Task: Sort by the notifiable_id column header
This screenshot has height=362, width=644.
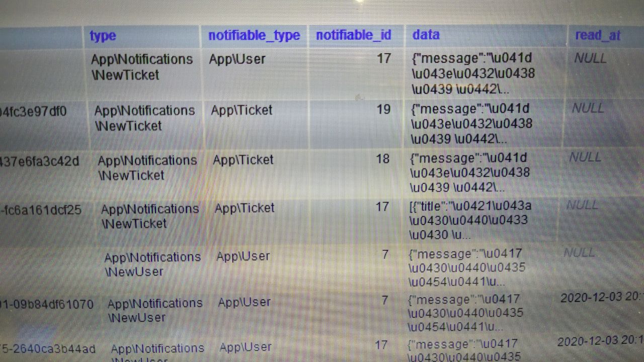Action: coord(353,35)
